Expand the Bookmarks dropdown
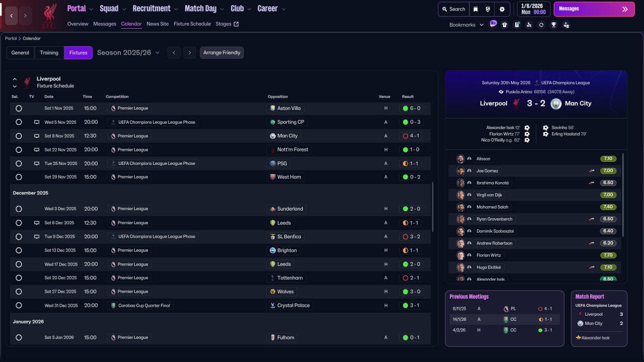The image size is (644, 362). [x=466, y=25]
